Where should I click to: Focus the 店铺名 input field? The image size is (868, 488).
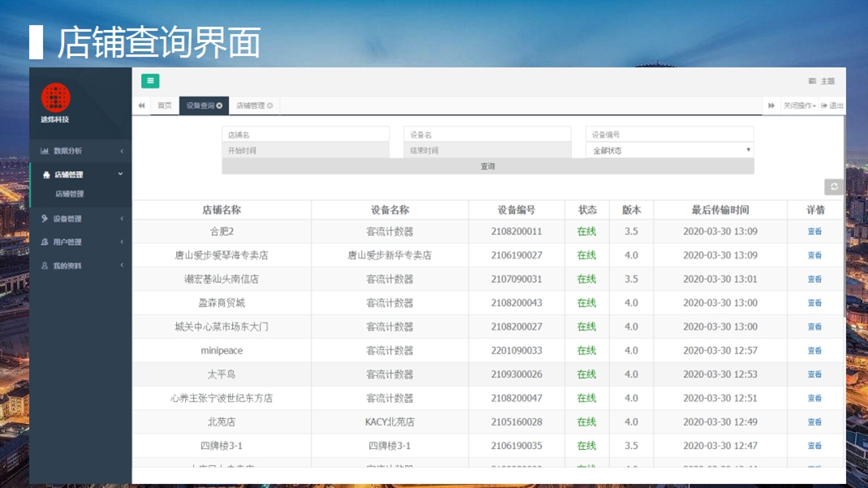coord(306,135)
